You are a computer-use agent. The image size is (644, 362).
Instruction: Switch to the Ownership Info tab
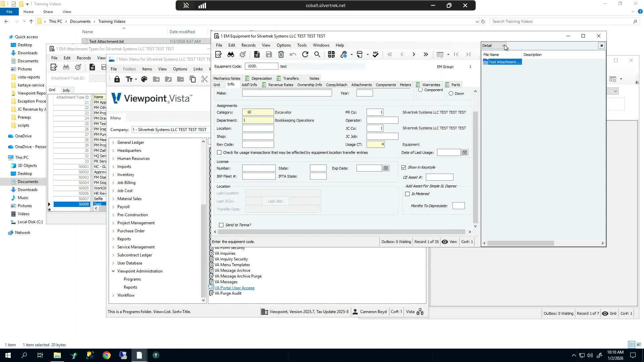[310, 85]
